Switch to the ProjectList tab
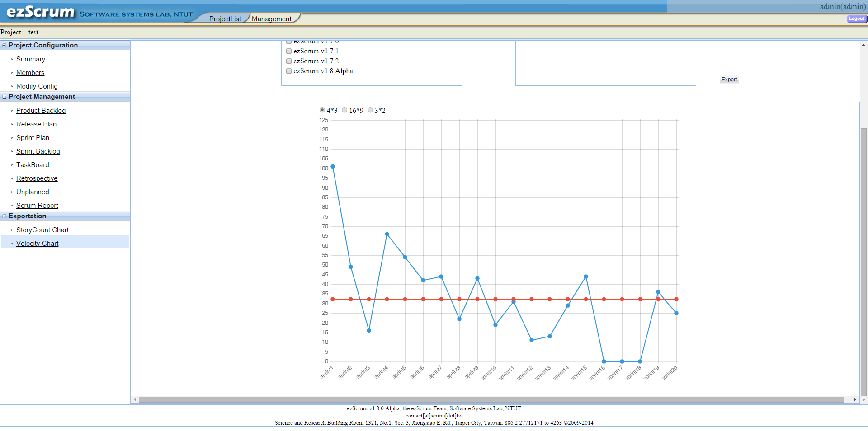Viewport: 868px width, 431px height. click(225, 19)
